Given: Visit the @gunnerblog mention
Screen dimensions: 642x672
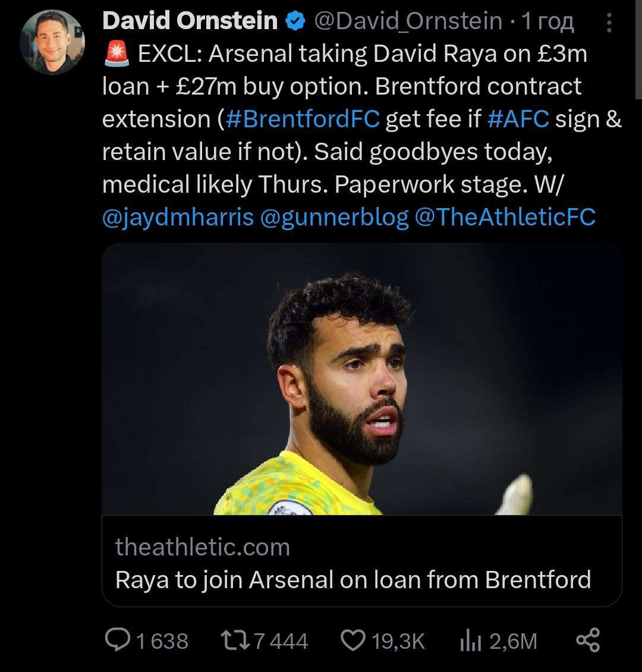Looking at the screenshot, I should pos(334,218).
